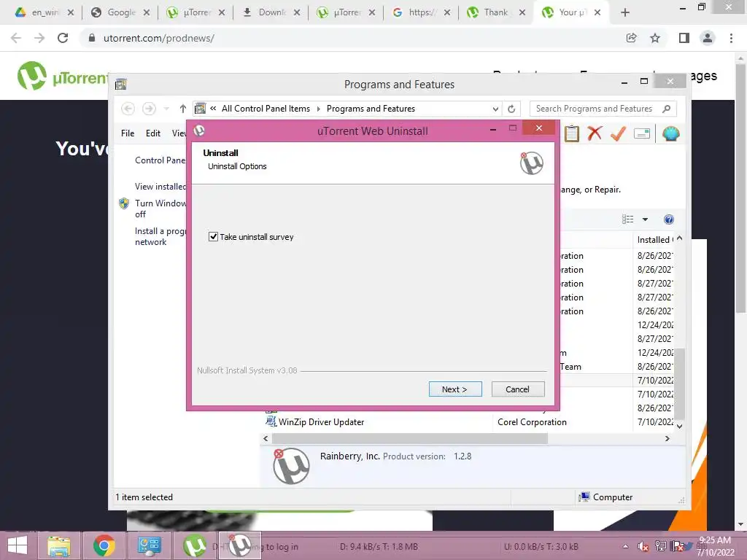Show hidden system tray icons
747x560 pixels.
(625, 546)
